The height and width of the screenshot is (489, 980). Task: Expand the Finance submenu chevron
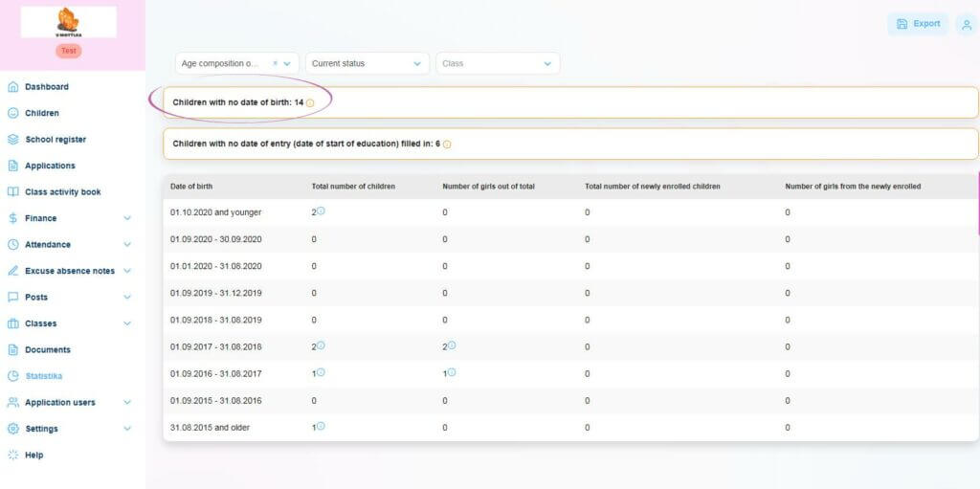click(x=127, y=218)
